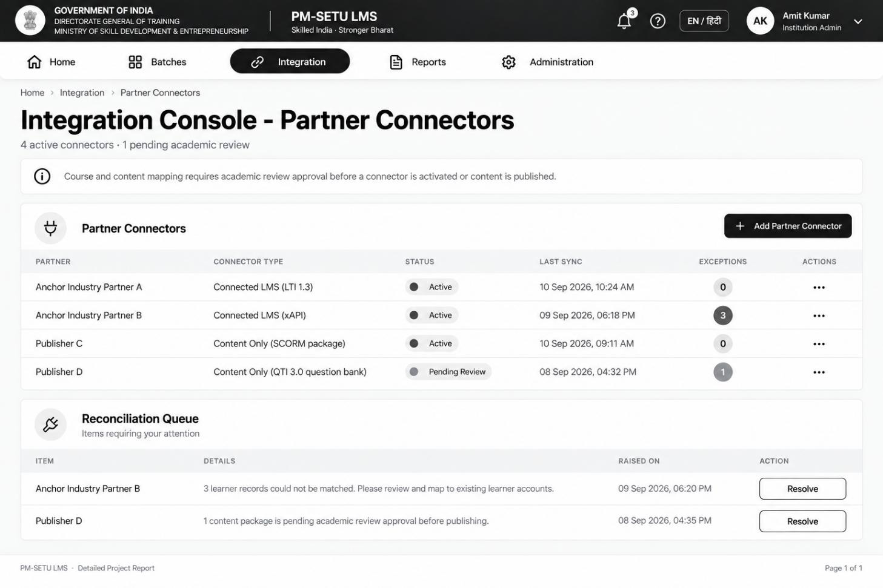The height and width of the screenshot is (588, 883).
Task: Click Publisher C partner name in connectors table
Action: [x=59, y=343]
